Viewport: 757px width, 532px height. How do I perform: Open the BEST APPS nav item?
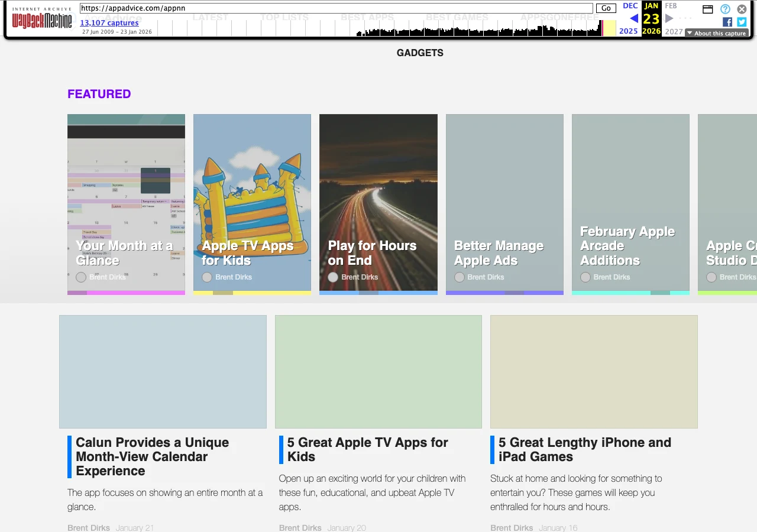(367, 17)
